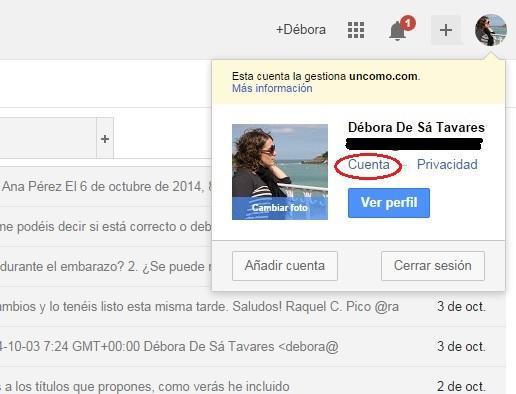This screenshot has height=394, width=516.
Task: Click the Añadir cuenta button
Action: pos(285,266)
